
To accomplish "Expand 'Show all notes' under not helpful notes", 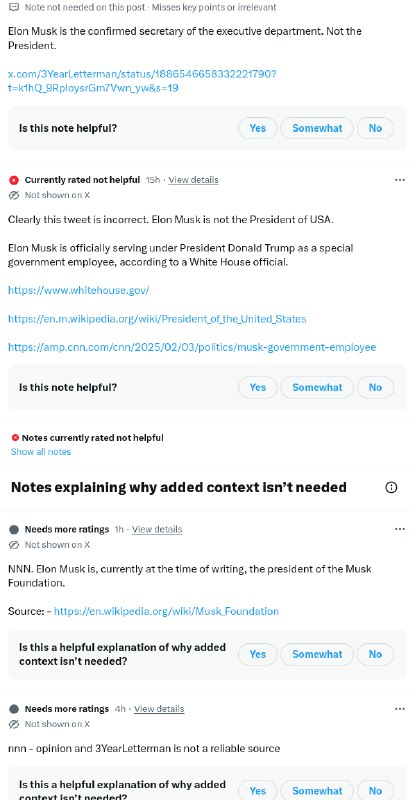I will pyautogui.click(x=41, y=452).
